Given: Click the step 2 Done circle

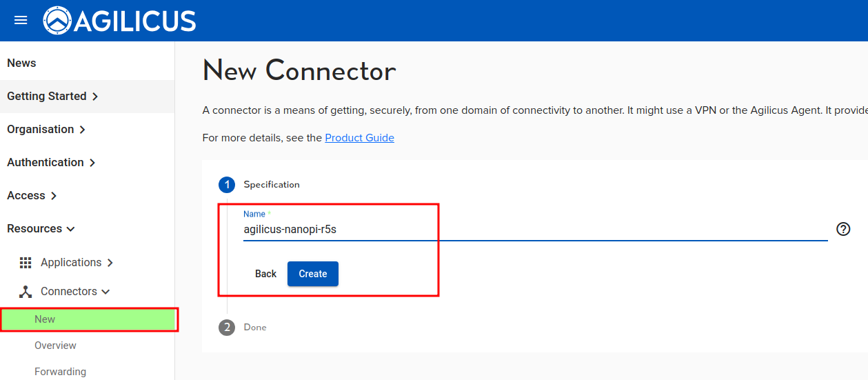Looking at the screenshot, I should pyautogui.click(x=227, y=328).
